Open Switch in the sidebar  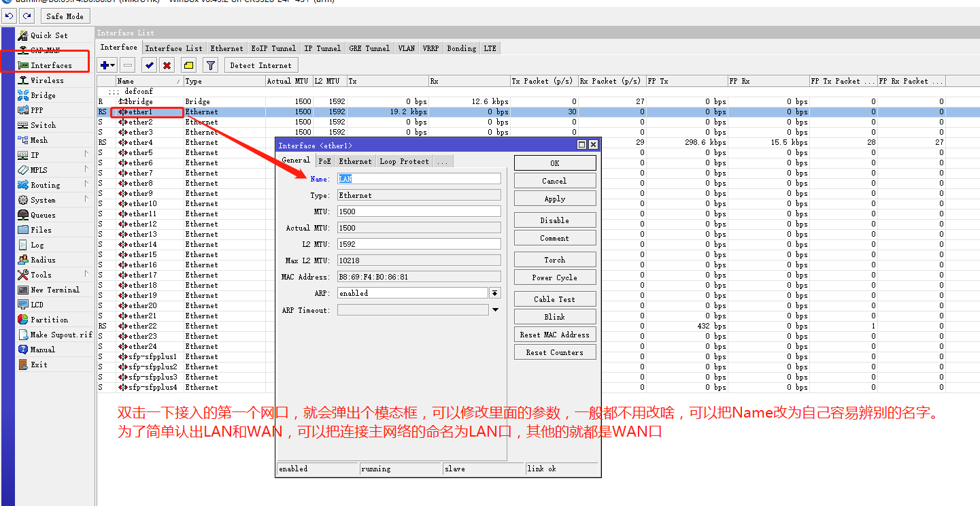(x=43, y=125)
